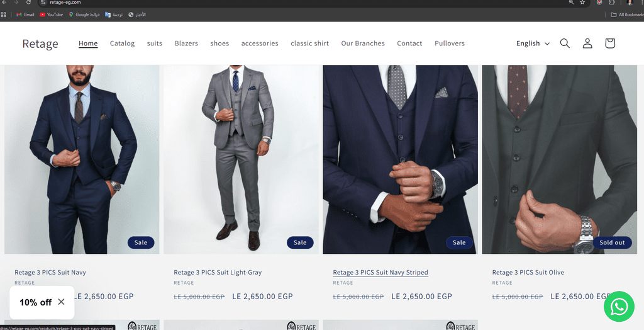Bookmark page with the star icon
Screen dimensions: 644x330
tap(582, 3)
